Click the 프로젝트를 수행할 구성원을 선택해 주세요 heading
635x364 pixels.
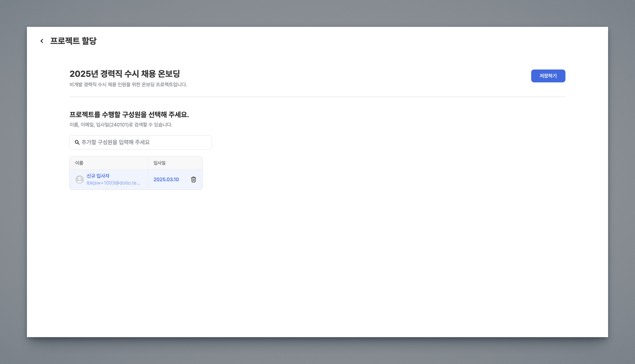[129, 115]
